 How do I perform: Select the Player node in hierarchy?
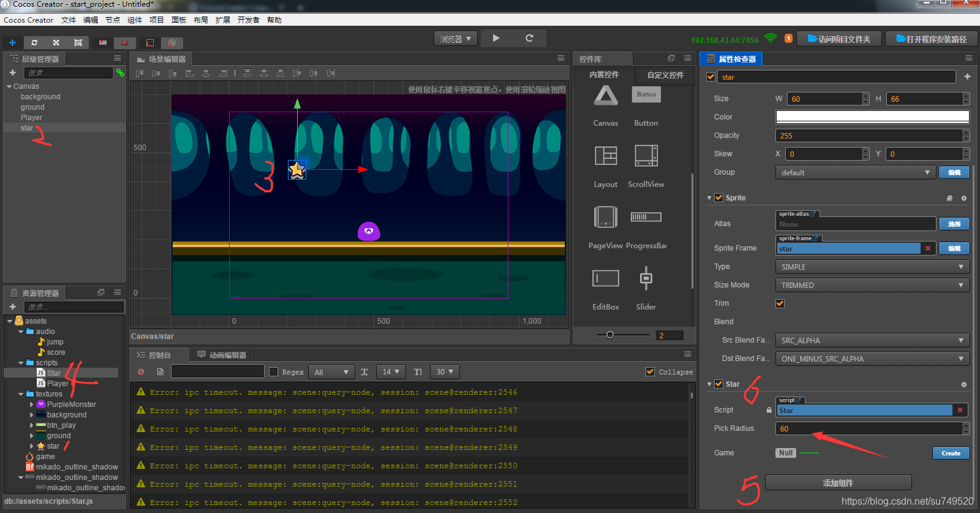[x=31, y=118]
